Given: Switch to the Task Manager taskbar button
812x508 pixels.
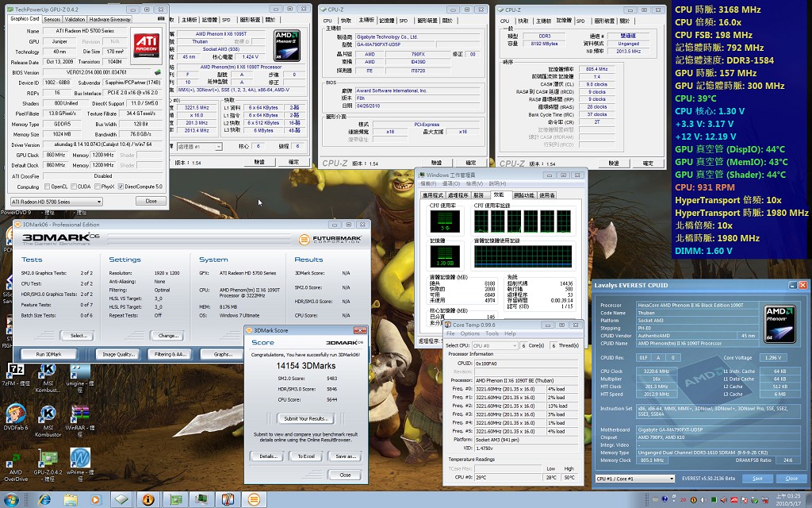Looking at the screenshot, I should [201, 500].
